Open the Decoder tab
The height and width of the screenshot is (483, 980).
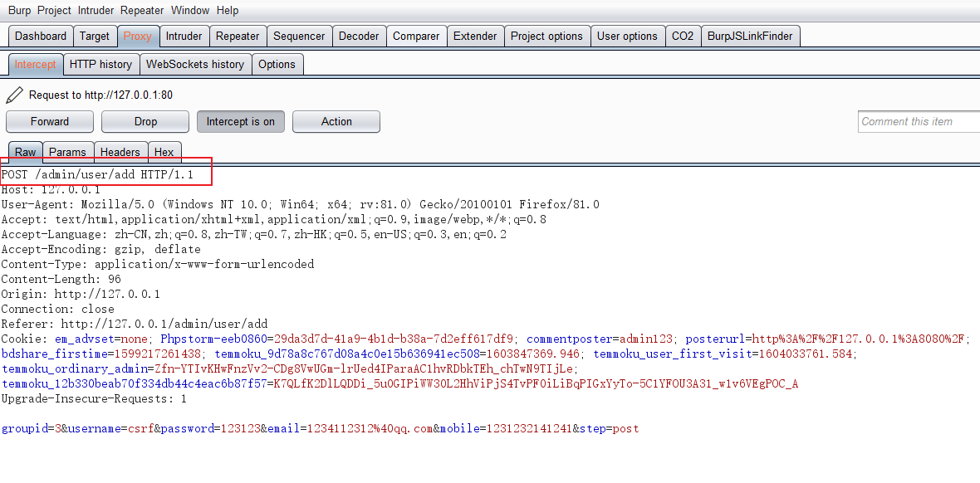[x=359, y=37]
